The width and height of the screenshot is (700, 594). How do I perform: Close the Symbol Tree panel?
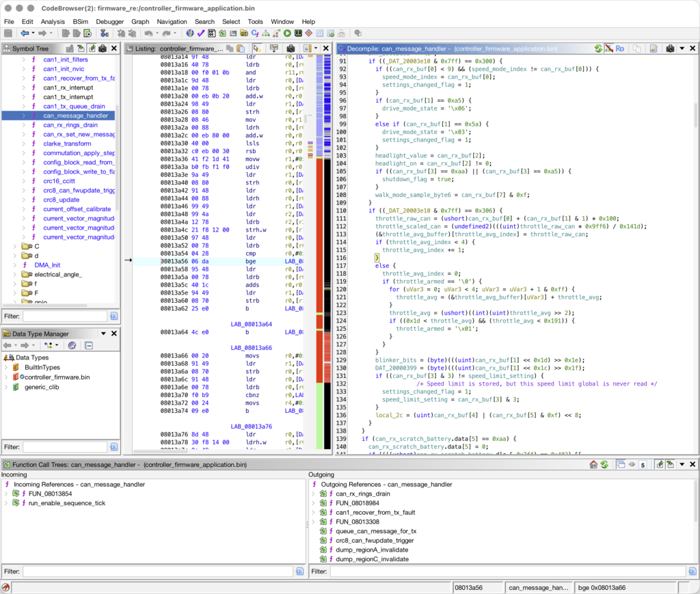pyautogui.click(x=114, y=49)
